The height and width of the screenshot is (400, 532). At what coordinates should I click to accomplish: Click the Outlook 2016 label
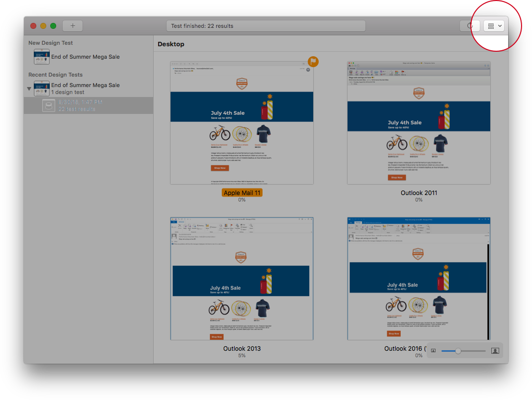coord(405,348)
